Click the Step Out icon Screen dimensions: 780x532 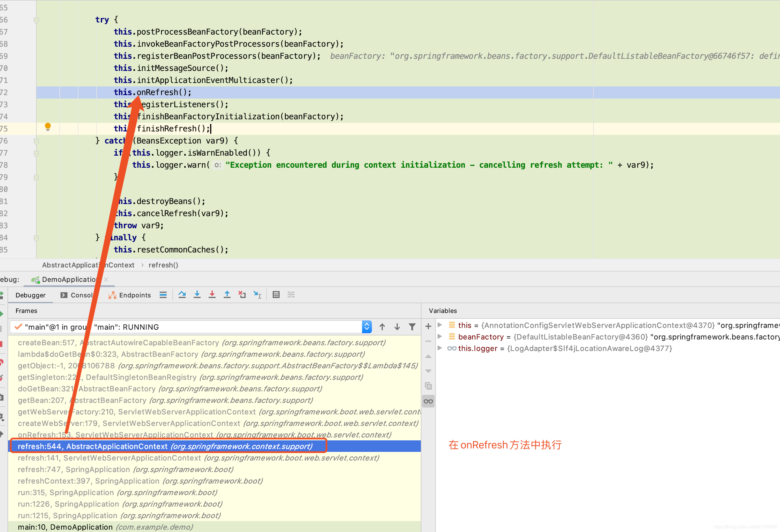click(x=227, y=294)
